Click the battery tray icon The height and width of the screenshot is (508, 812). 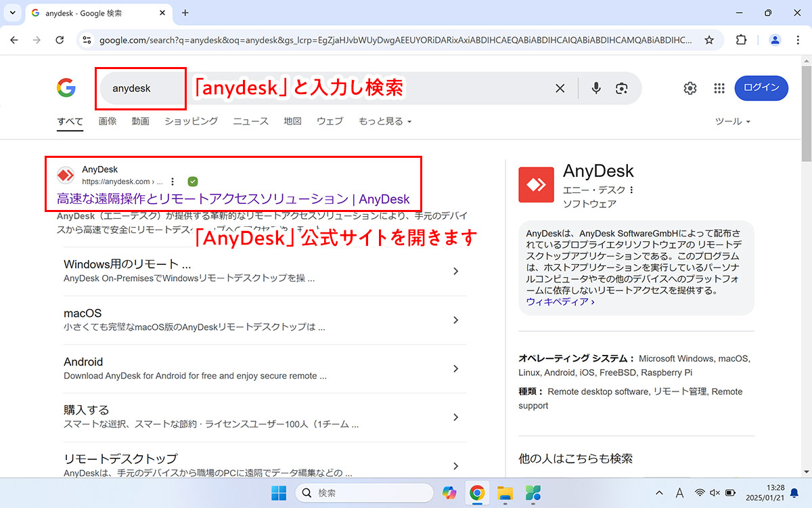tap(731, 492)
